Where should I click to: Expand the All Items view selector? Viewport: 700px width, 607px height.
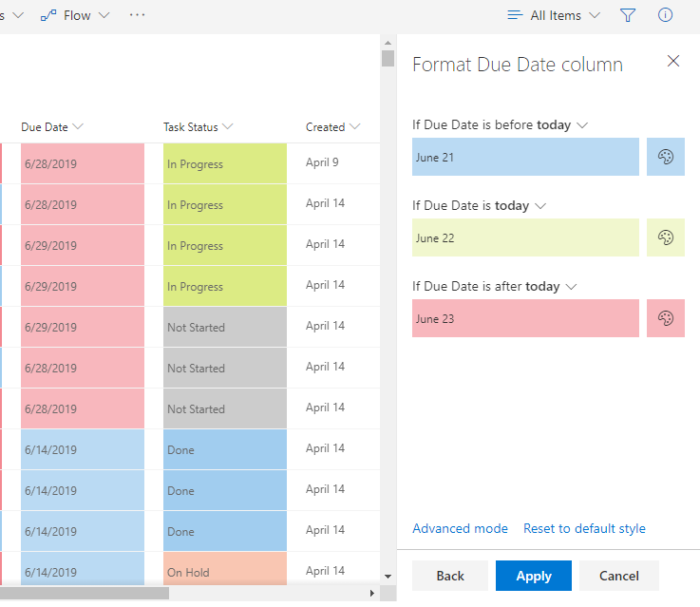coord(555,15)
